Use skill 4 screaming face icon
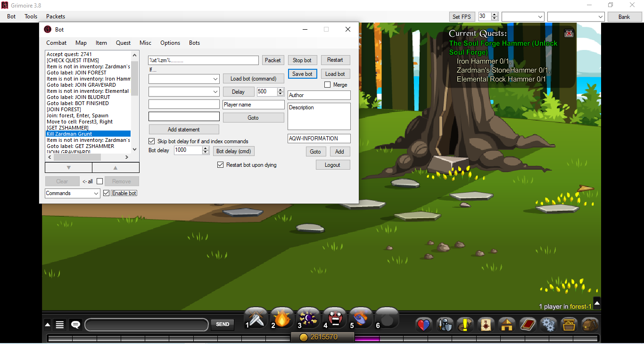Screen dimensions: 644x344 tap(335, 318)
